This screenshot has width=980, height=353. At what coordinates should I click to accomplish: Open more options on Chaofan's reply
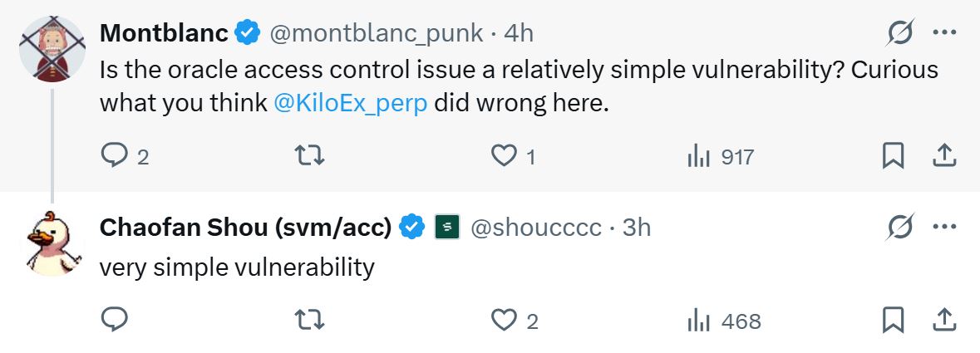tap(945, 226)
